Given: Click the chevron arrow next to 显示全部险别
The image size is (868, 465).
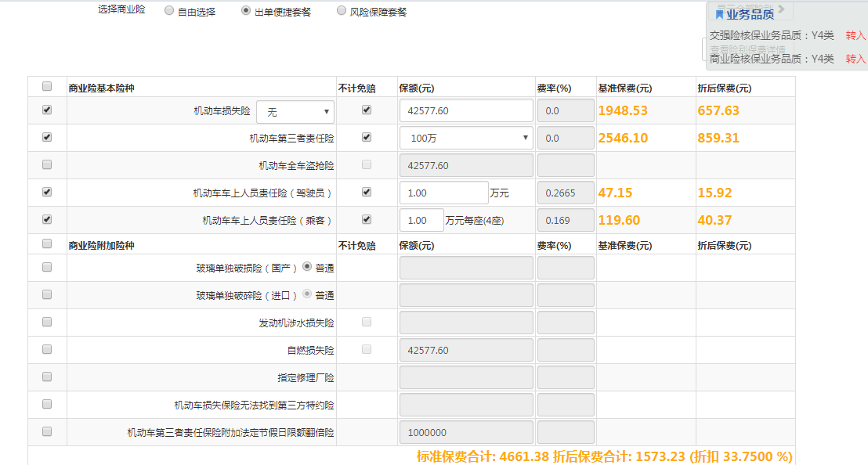Looking at the screenshot, I should pyautogui.click(x=780, y=10).
